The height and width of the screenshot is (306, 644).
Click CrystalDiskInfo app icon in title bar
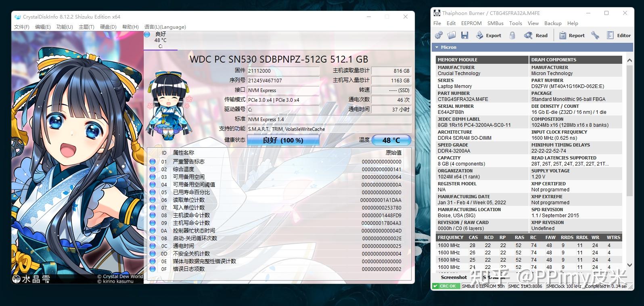[x=17, y=17]
